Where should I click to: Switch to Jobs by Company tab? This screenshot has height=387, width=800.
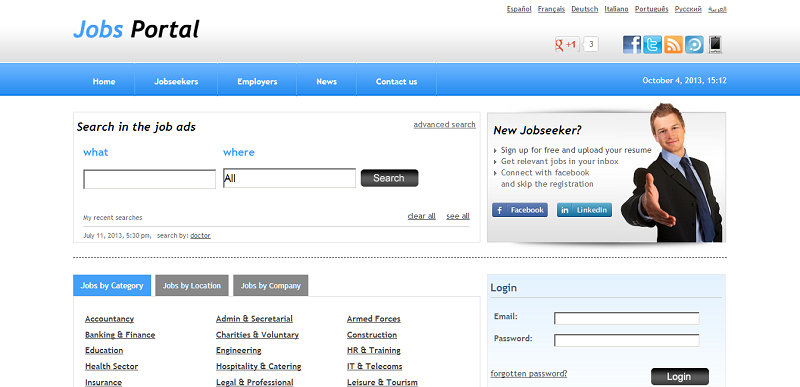pos(270,286)
